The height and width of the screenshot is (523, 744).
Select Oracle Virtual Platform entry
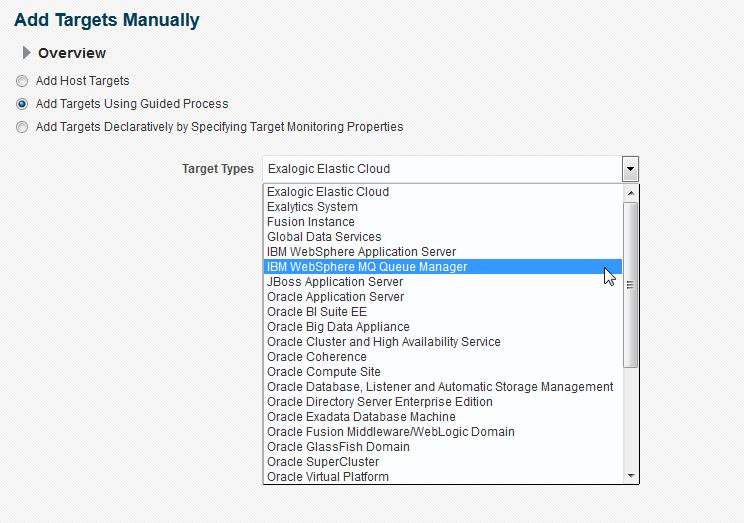click(x=443, y=476)
